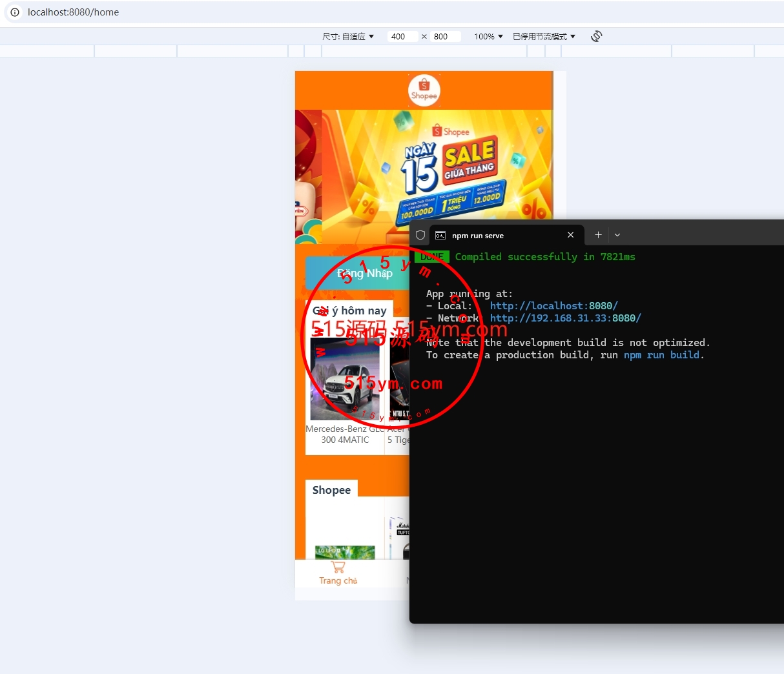
Task: Expand the terminal profile chevron dropdown
Action: (x=617, y=235)
